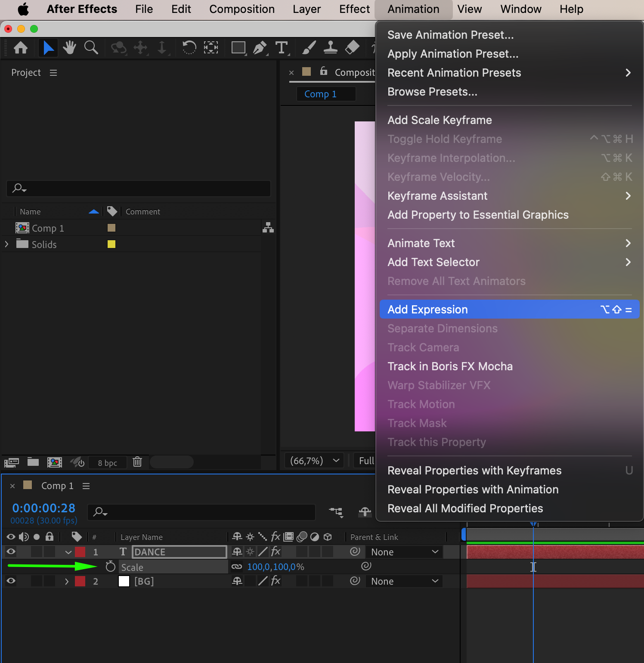Click the Scale value 100,0,100,0%
The width and height of the screenshot is (644, 663).
276,567
